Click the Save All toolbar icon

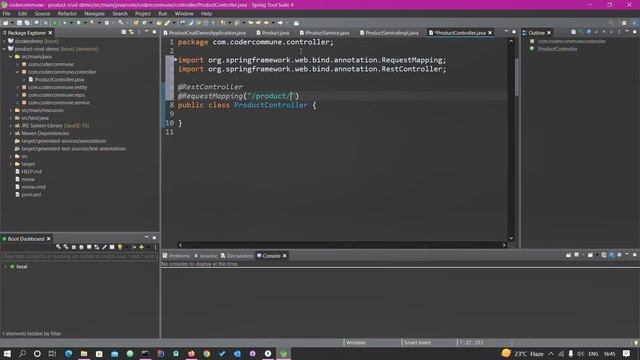coord(27,23)
